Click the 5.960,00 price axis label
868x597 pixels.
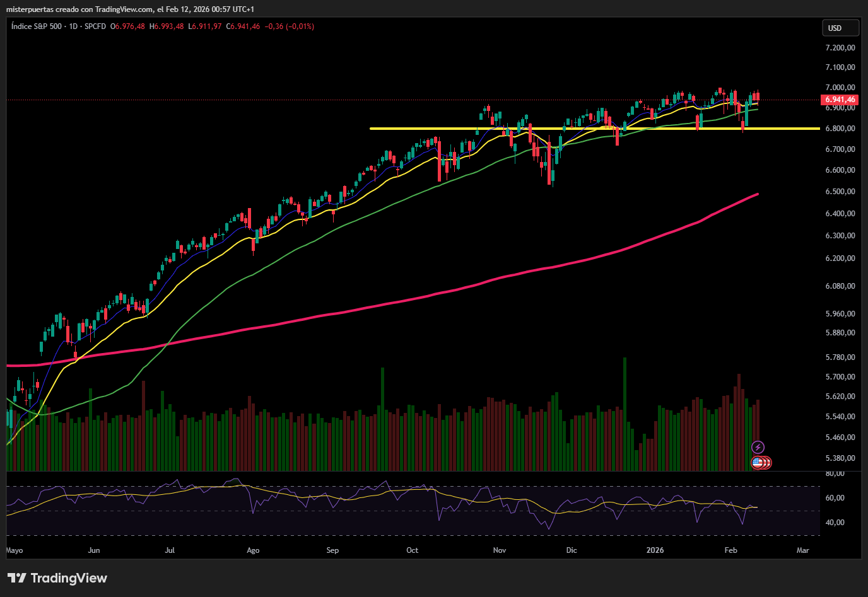point(840,314)
